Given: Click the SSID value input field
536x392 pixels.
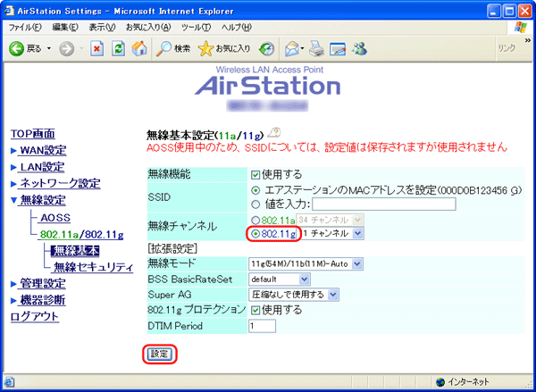Looking at the screenshot, I should (x=384, y=204).
